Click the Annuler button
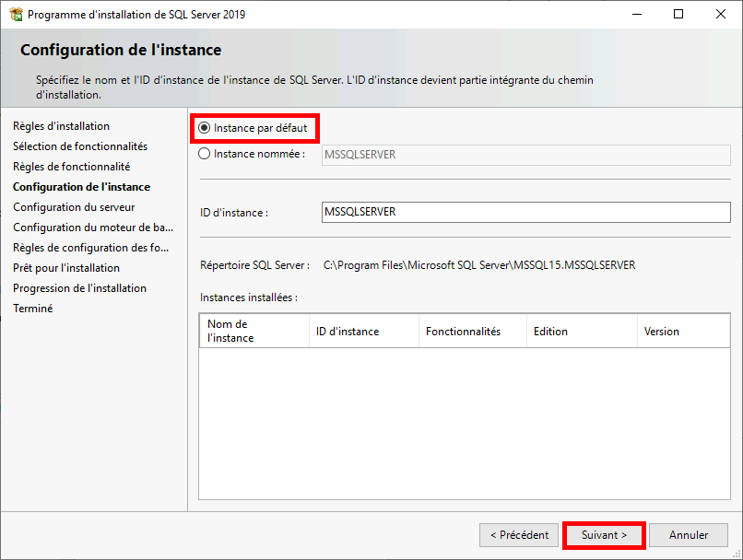 pos(688,534)
